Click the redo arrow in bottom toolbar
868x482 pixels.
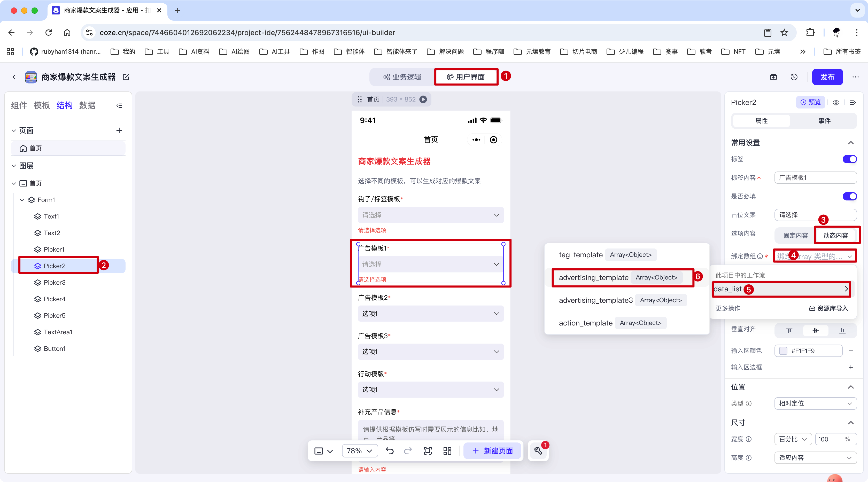408,451
